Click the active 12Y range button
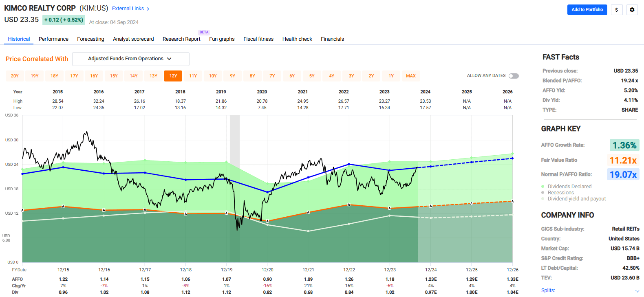The width and height of the screenshot is (644, 297). [x=173, y=76]
